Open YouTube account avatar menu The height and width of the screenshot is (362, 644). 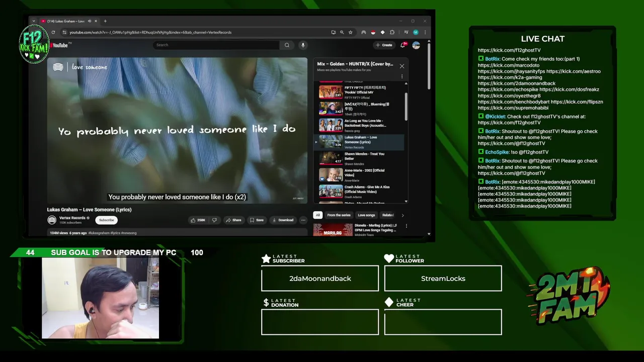click(x=416, y=45)
